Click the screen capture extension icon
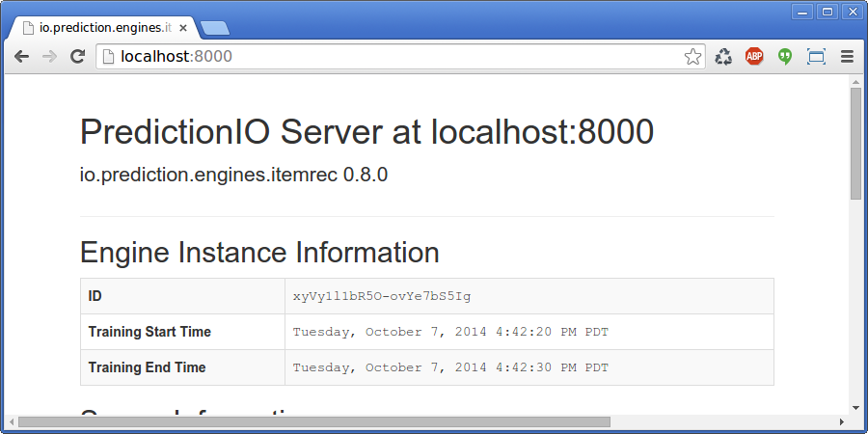868x434 pixels. 816,57
